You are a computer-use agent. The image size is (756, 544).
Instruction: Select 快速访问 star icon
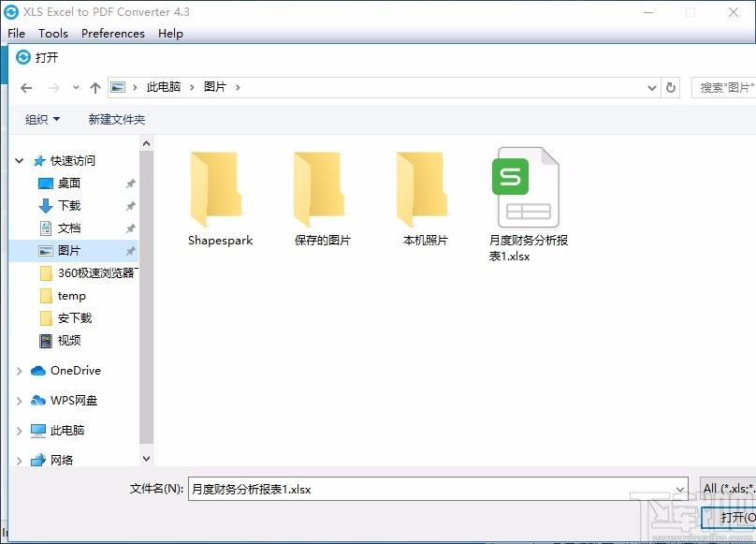point(39,161)
